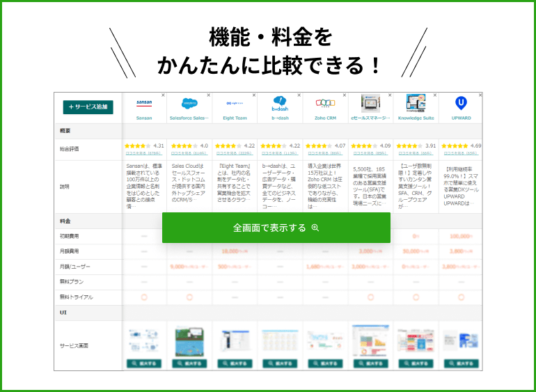Open the Salesforce service screen thumbnail
Image resolution: width=536 pixels, height=392 pixels.
[189, 342]
